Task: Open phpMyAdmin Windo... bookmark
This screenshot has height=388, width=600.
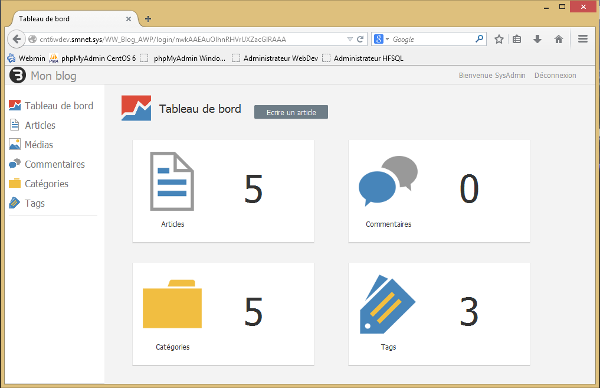Action: coord(183,58)
